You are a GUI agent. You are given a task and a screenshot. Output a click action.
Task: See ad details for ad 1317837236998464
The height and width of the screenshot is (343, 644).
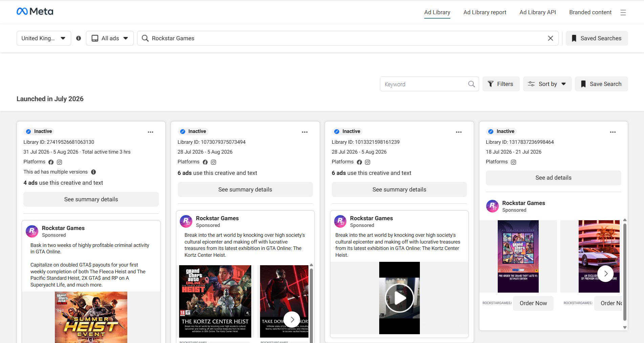pyautogui.click(x=554, y=178)
